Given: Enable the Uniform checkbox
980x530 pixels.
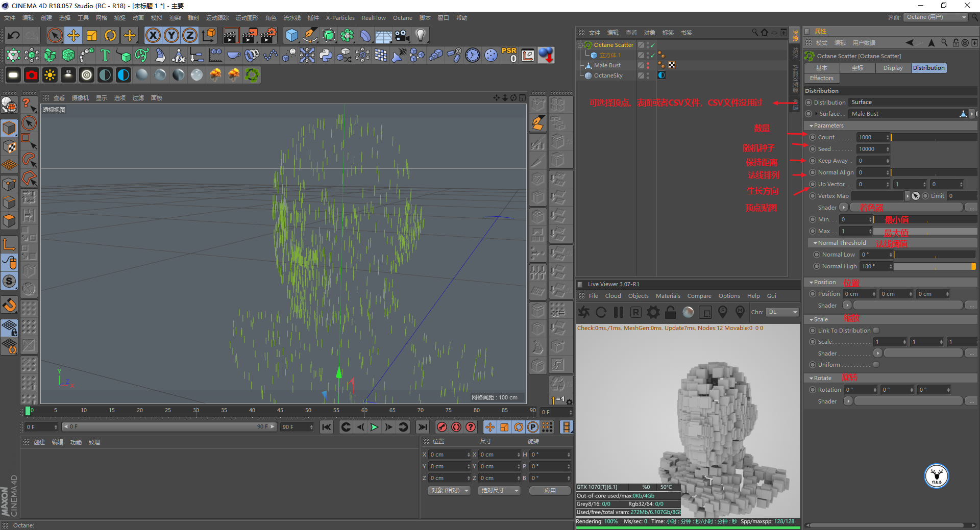Looking at the screenshot, I should coord(876,364).
